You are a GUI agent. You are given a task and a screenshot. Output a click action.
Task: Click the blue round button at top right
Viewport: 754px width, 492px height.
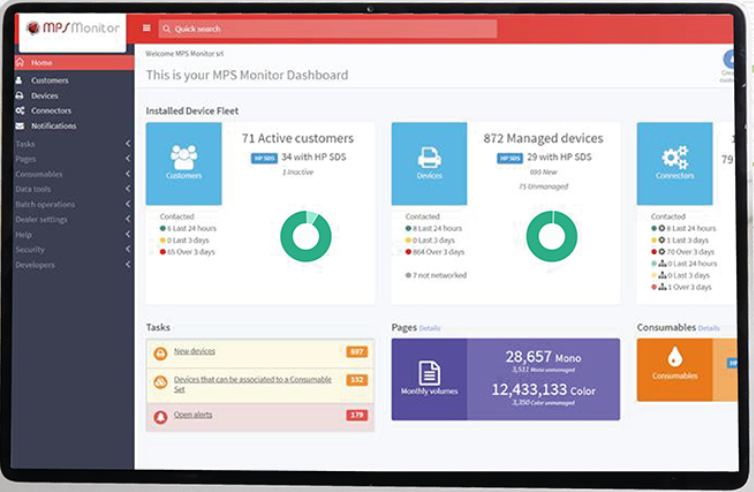[729, 59]
